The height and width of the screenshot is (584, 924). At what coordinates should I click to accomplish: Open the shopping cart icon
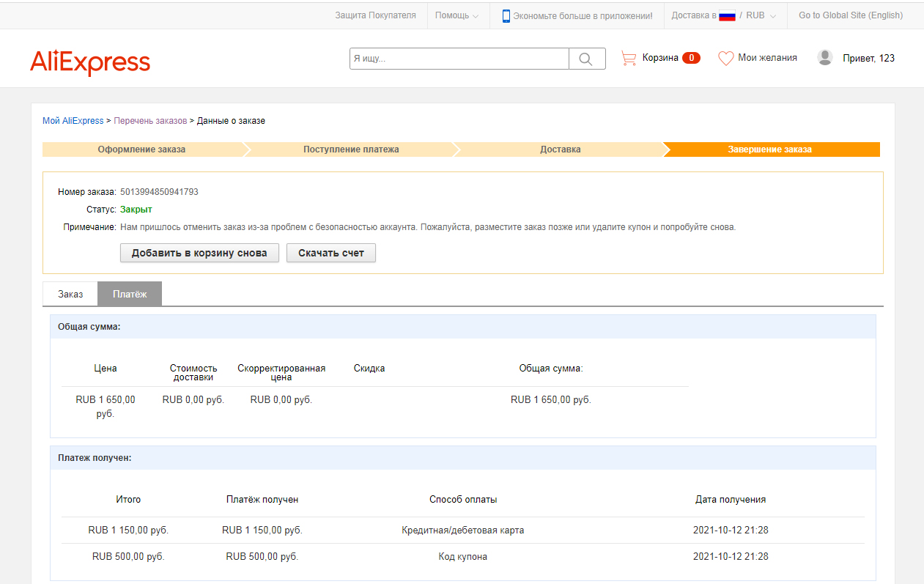[x=629, y=58]
